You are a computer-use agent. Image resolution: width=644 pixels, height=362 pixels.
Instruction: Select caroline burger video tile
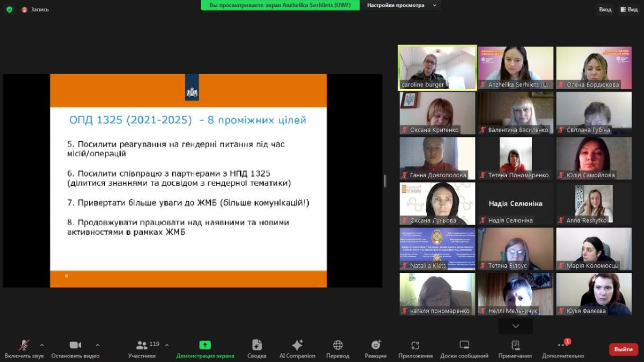pos(437,68)
